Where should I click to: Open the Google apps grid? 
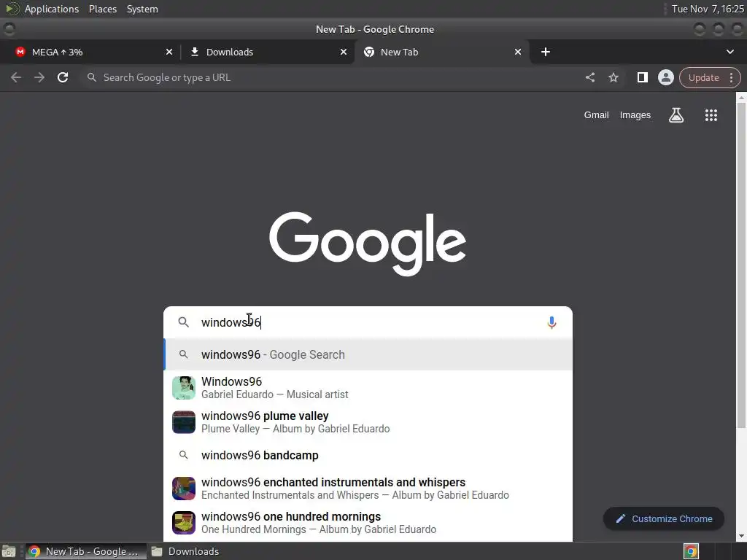click(711, 114)
